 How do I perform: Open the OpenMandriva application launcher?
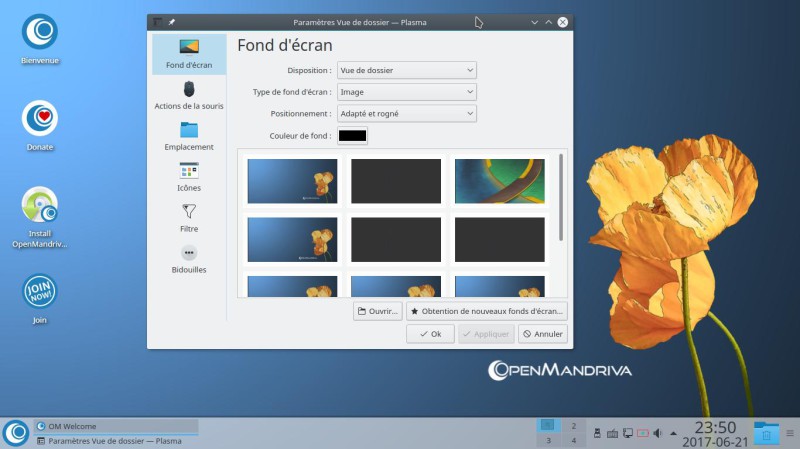[x=16, y=433]
